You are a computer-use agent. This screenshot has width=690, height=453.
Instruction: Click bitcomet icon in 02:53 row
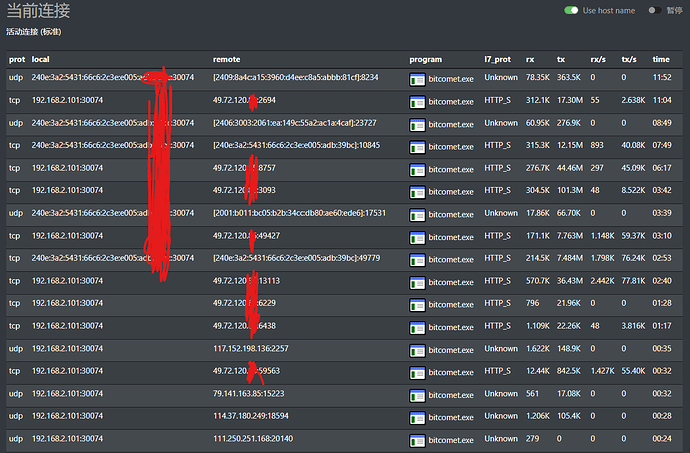(417, 260)
